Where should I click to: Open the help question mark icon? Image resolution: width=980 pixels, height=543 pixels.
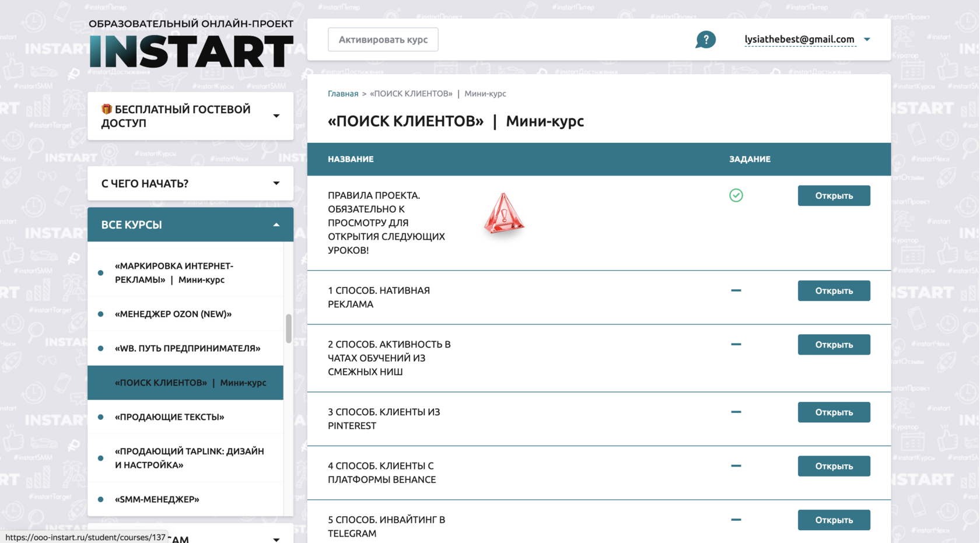coord(705,40)
